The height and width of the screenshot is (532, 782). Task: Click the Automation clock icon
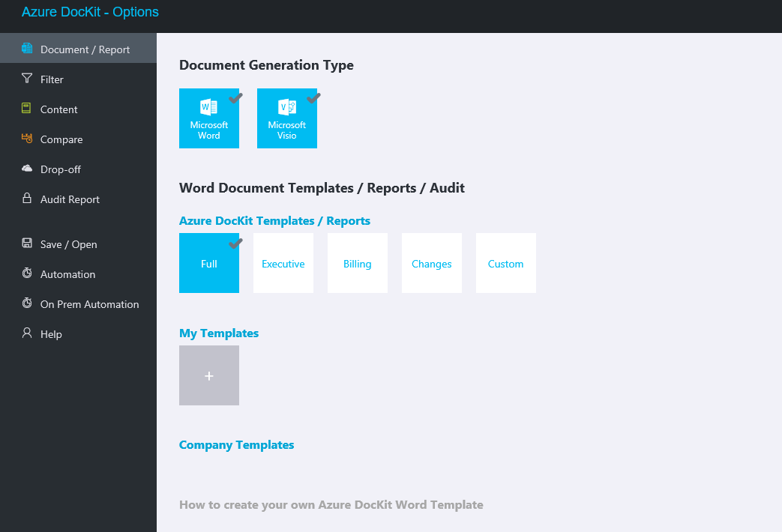[27, 273]
